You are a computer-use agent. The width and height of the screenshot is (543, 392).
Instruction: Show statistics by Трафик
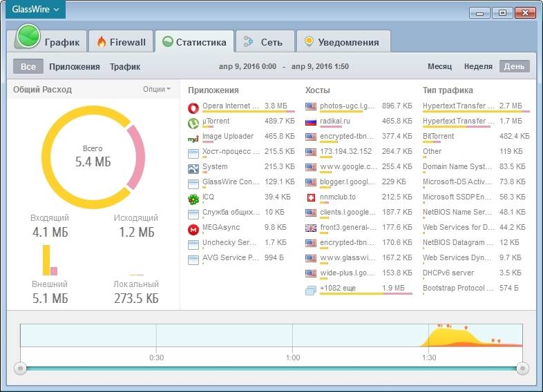pyautogui.click(x=125, y=66)
